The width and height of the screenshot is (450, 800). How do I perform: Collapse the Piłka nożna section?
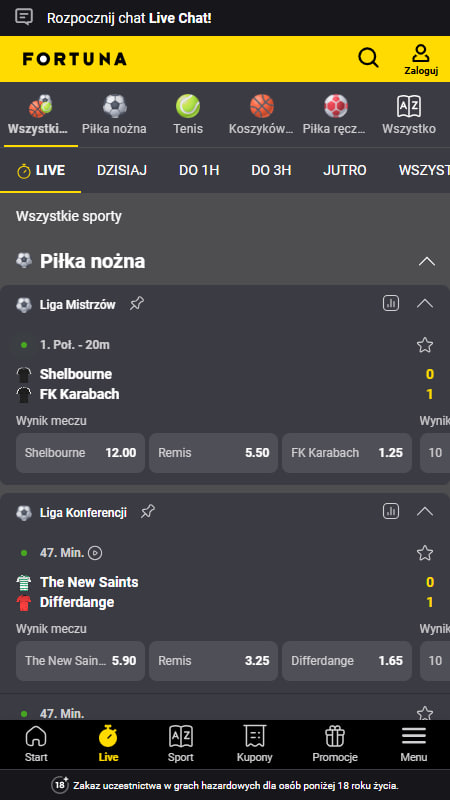coord(427,262)
